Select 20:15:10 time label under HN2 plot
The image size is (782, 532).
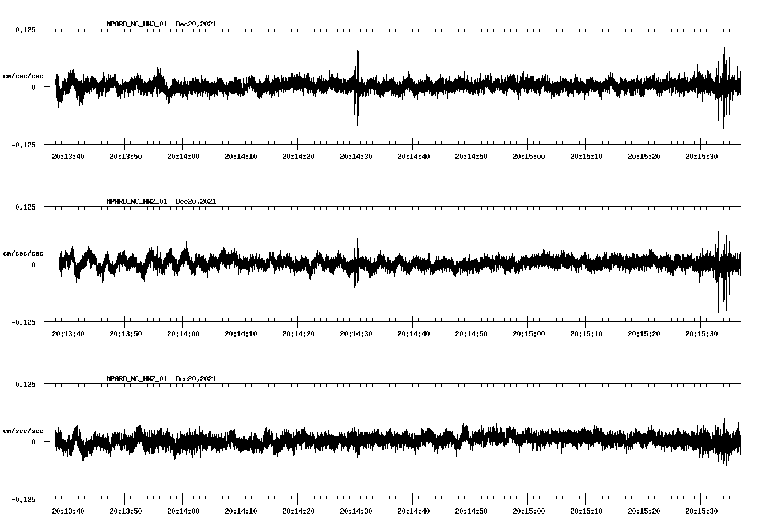click(586, 333)
